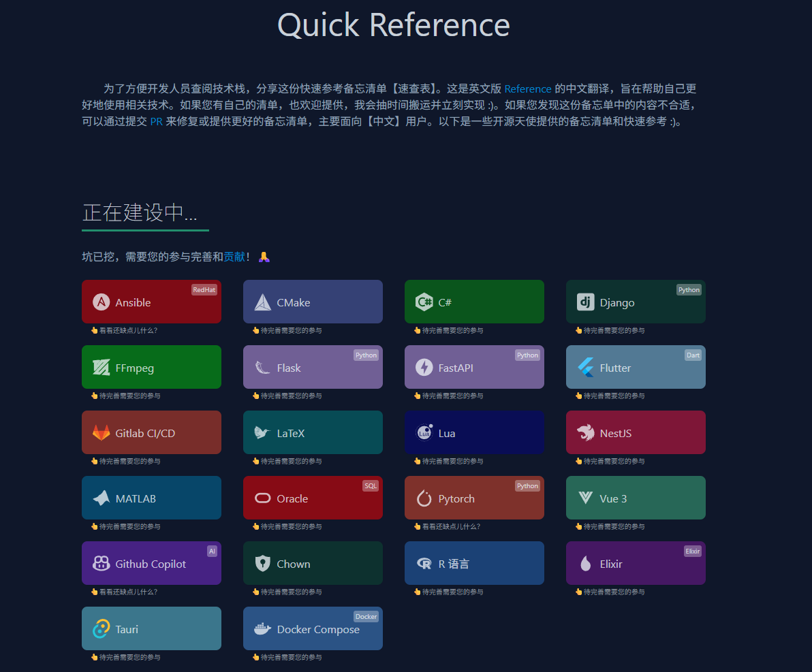Open the Chown reference card
Image resolution: width=812 pixels, height=672 pixels.
point(313,563)
